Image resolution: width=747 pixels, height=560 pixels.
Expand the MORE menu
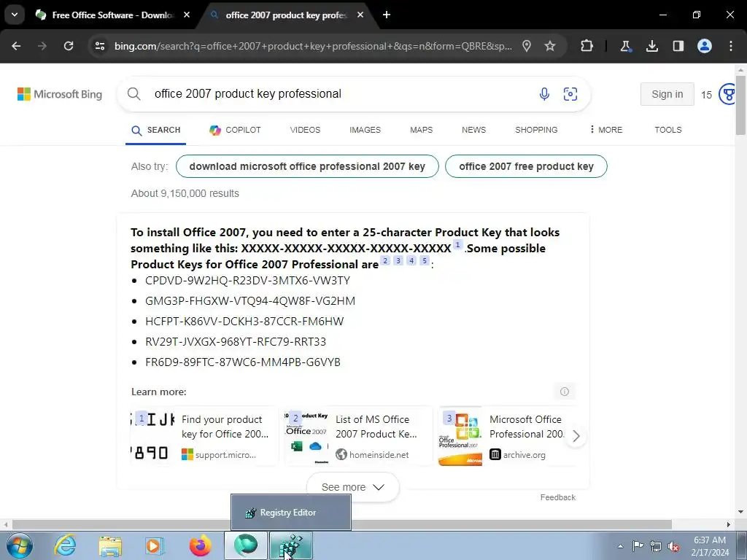606,130
